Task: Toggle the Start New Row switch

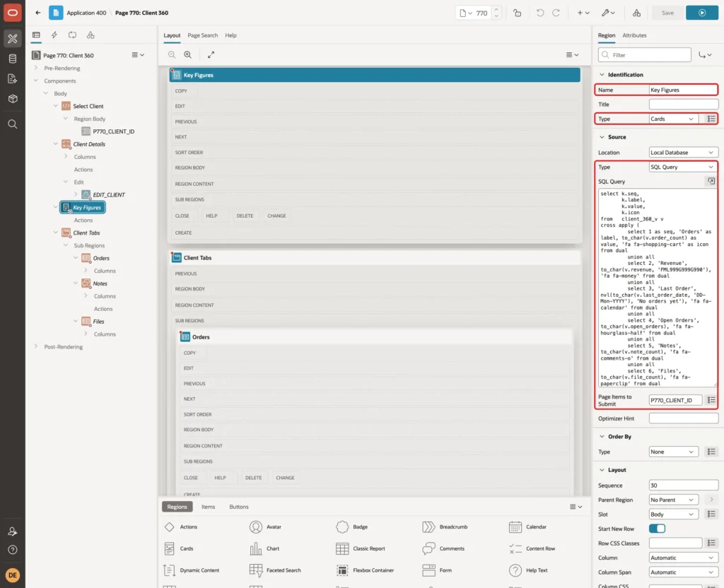Action: coord(657,529)
